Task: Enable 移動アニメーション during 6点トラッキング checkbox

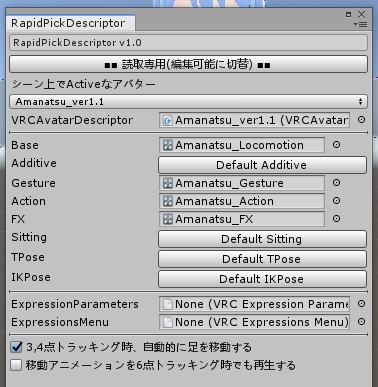Action: pos(16,365)
